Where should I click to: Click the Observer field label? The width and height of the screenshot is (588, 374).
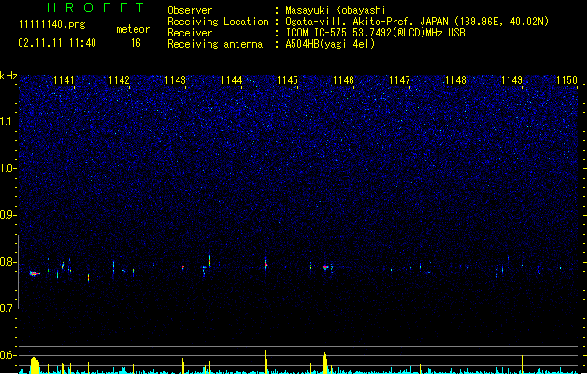(x=190, y=10)
